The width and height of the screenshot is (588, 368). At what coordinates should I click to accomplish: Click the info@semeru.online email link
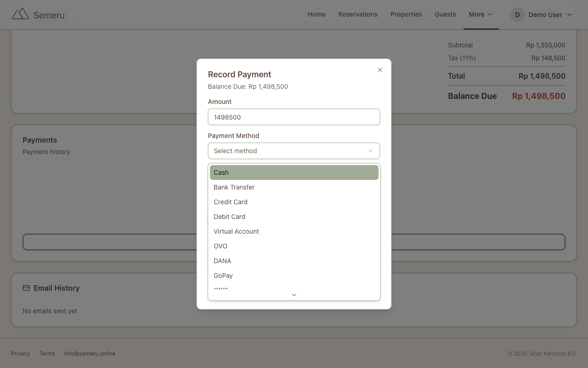coord(90,354)
